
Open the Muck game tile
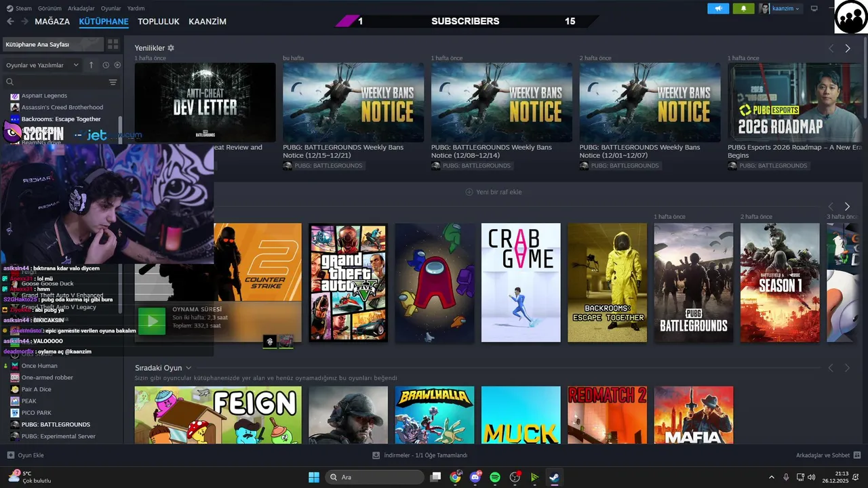521,415
